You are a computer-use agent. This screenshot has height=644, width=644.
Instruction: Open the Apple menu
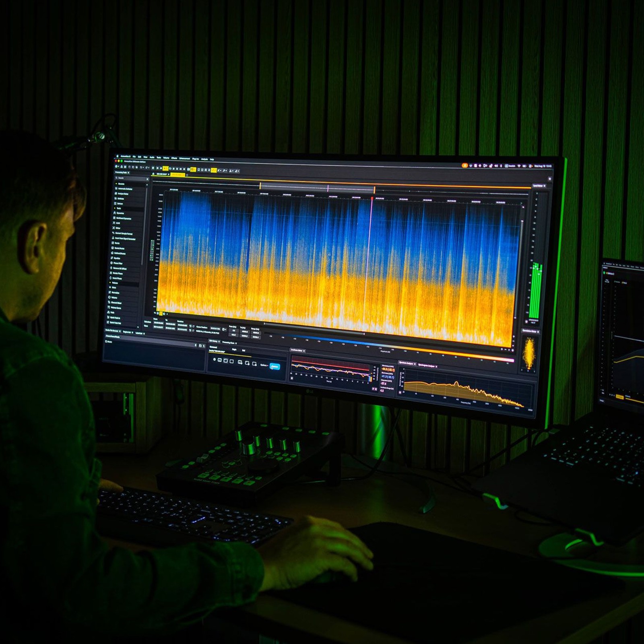pyautogui.click(x=118, y=156)
